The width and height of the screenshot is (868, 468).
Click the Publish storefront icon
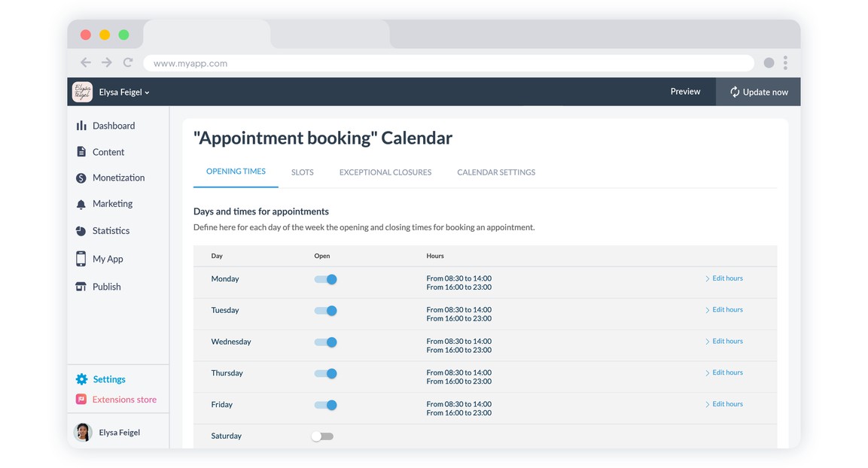click(81, 287)
